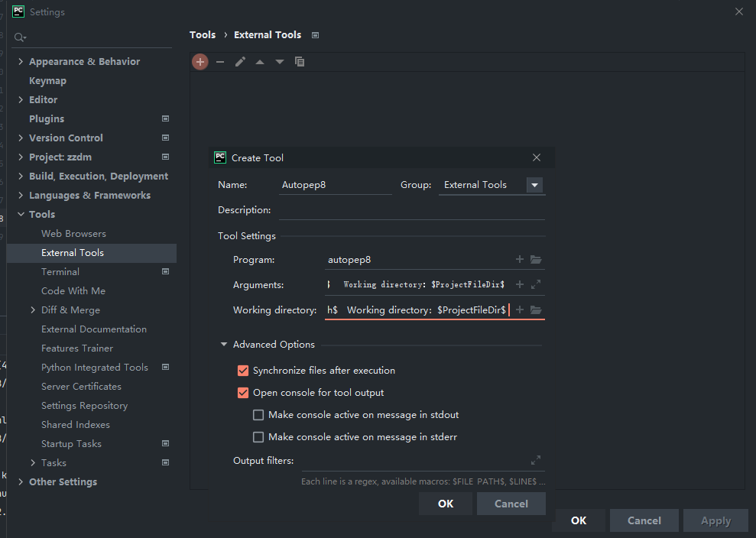
Task: Click project-level icon next to Terminal
Action: coord(165,271)
